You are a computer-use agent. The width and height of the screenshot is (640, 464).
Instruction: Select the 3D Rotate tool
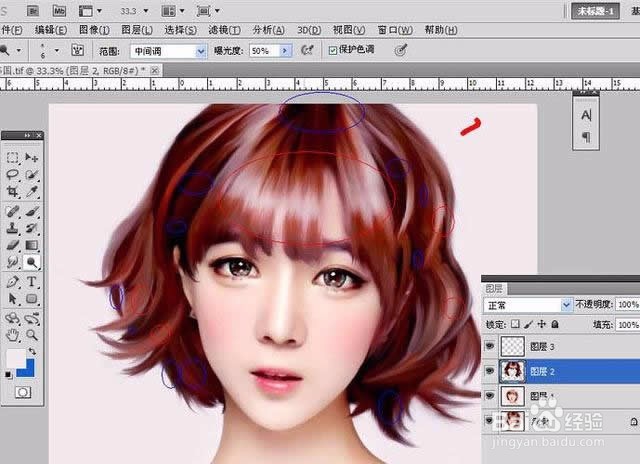tap(13, 318)
